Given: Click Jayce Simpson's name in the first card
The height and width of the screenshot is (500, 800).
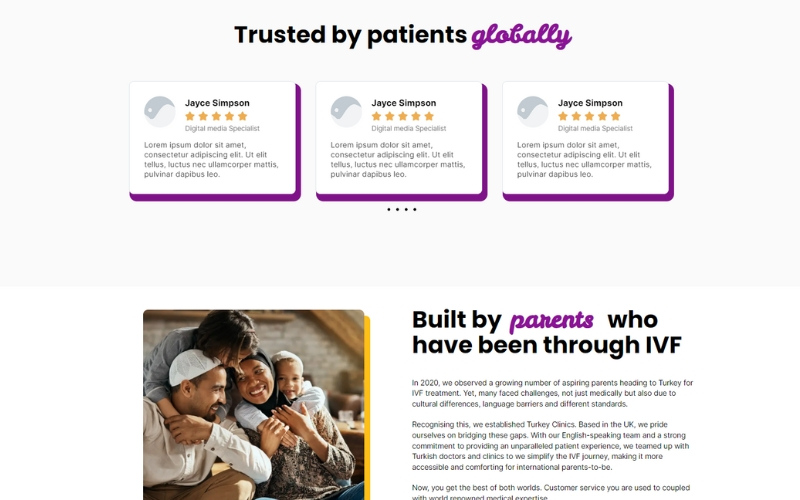Looking at the screenshot, I should [x=217, y=103].
